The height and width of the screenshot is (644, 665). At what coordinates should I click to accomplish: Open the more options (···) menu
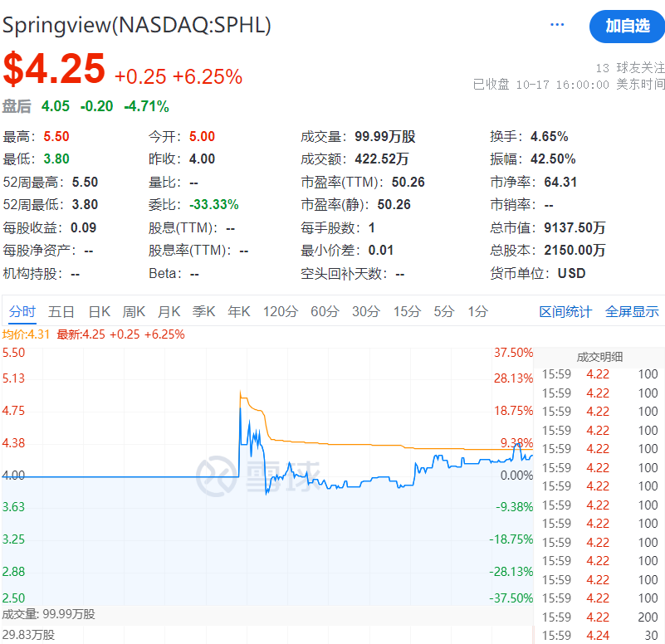(557, 23)
